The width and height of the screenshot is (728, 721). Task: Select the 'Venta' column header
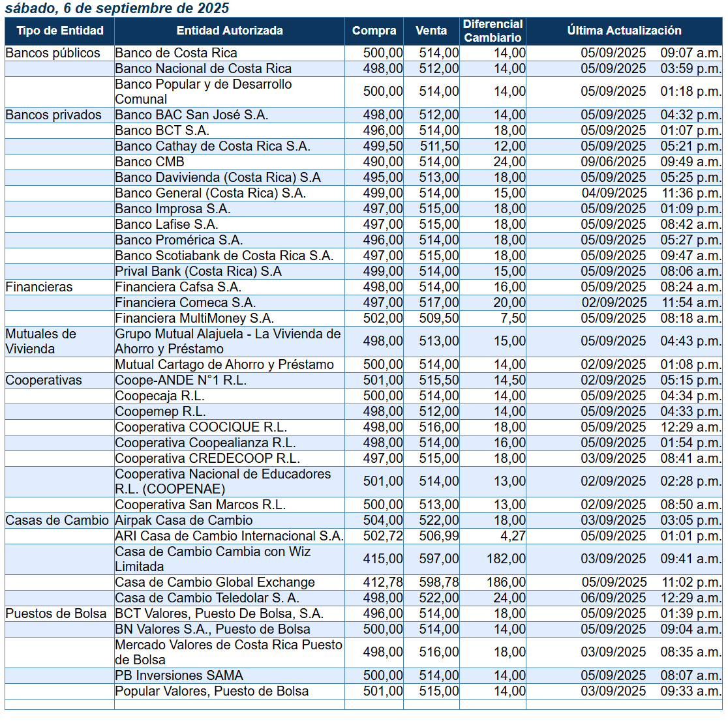[x=431, y=31]
